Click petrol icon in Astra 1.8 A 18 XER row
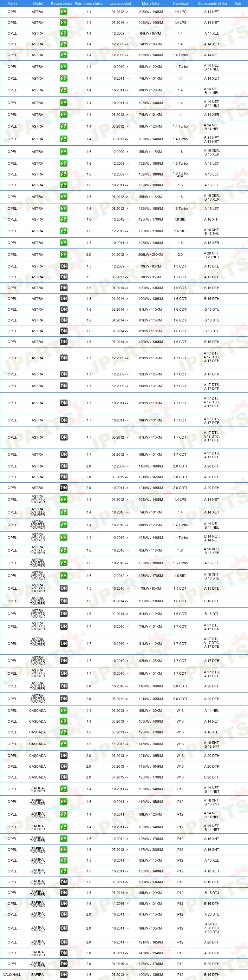248x980 pixels. (x=63, y=243)
